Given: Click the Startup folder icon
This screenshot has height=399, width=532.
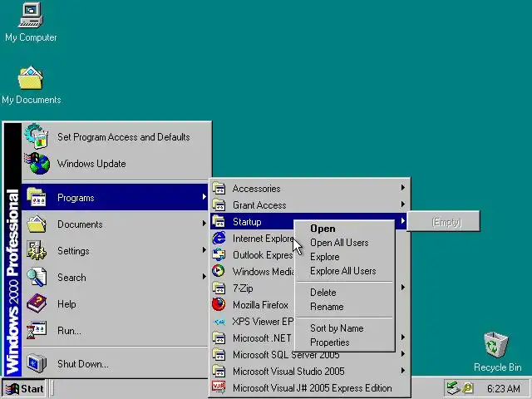Looking at the screenshot, I should (219, 222).
